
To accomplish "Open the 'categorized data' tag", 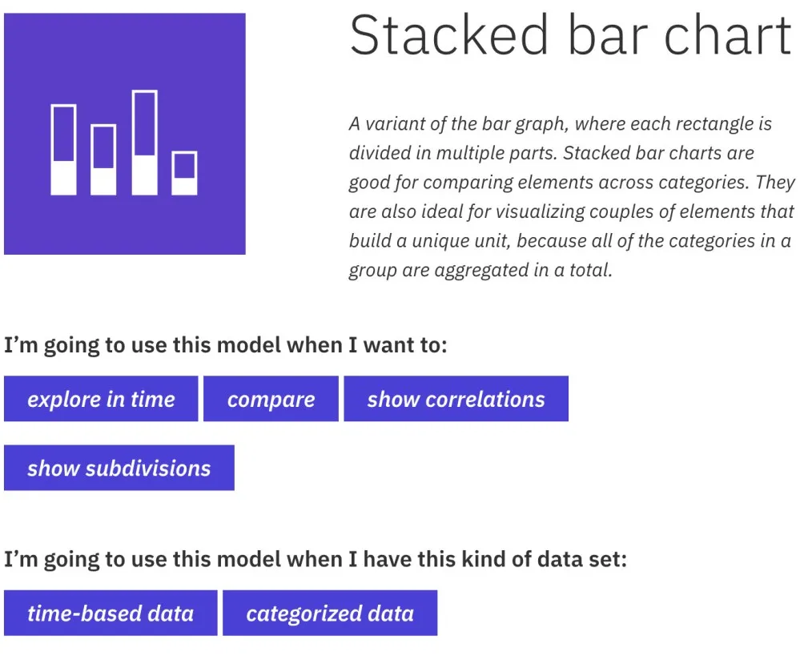I will point(330,613).
